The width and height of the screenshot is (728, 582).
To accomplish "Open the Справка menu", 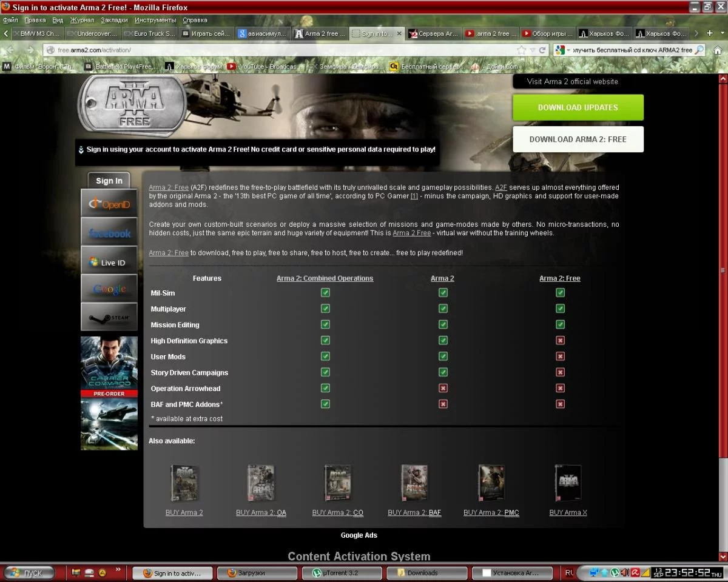I will [195, 20].
